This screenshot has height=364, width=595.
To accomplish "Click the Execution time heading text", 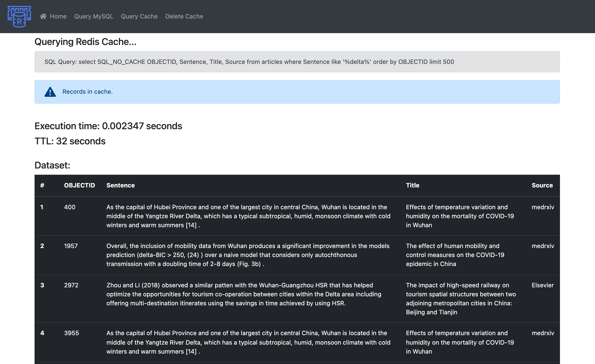I will pyautogui.click(x=108, y=126).
